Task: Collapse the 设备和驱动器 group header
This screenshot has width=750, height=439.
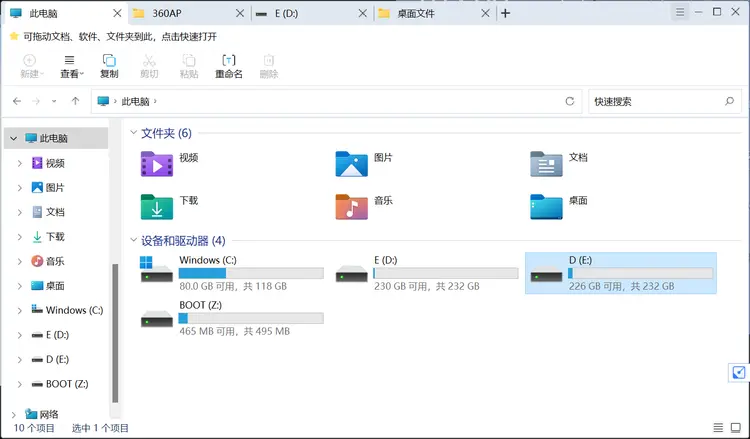Action: (x=134, y=241)
